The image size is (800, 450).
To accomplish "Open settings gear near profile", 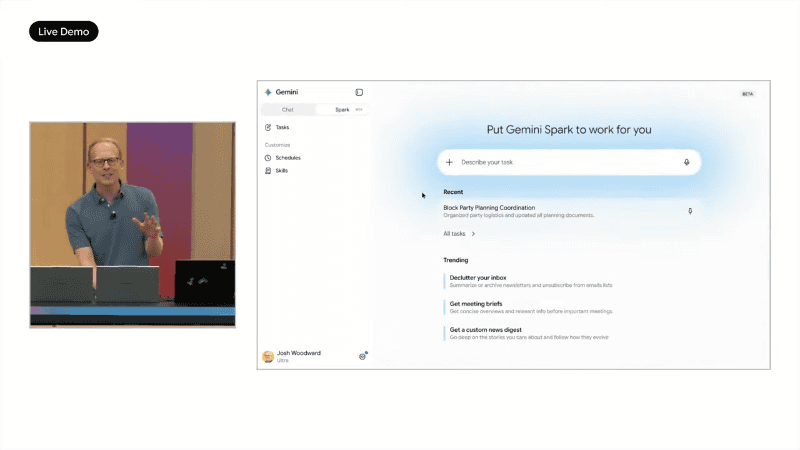I will click(x=362, y=357).
